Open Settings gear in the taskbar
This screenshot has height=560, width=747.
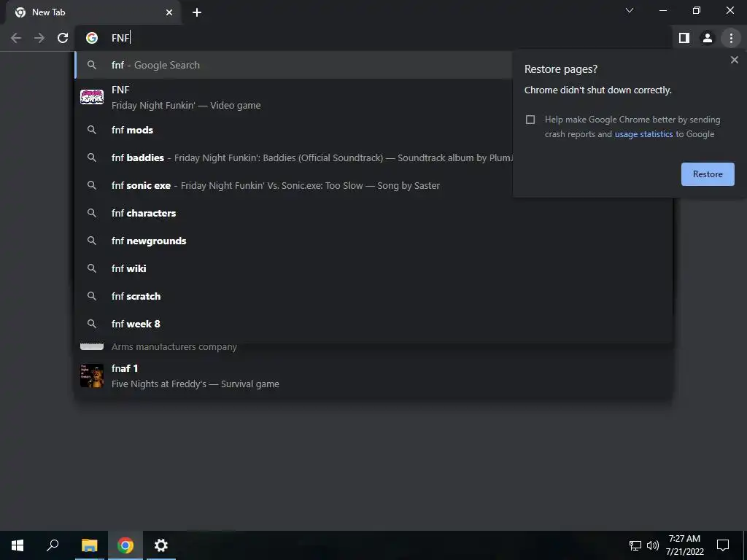161,545
